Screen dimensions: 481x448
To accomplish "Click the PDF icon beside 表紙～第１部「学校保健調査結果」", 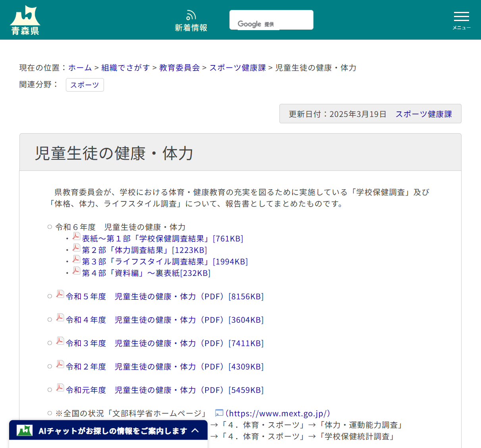I will [x=76, y=237].
